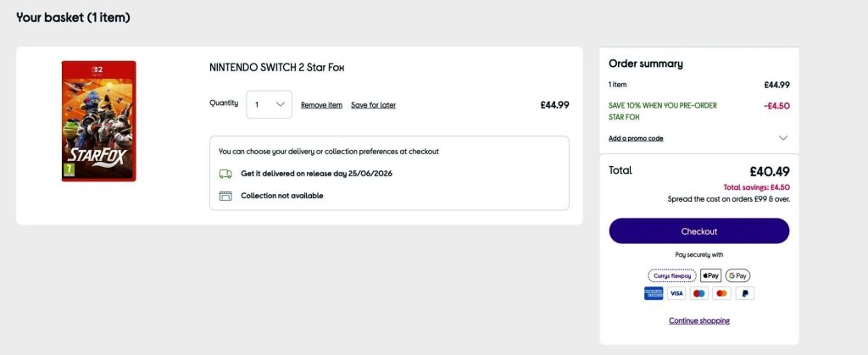Select the Apple Pay payment icon

tap(711, 275)
